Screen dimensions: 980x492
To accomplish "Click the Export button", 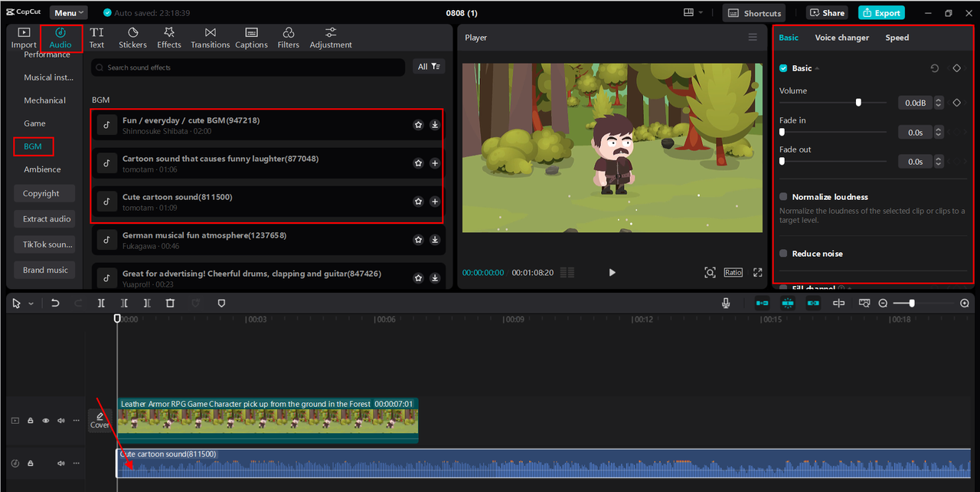I will (x=881, y=13).
